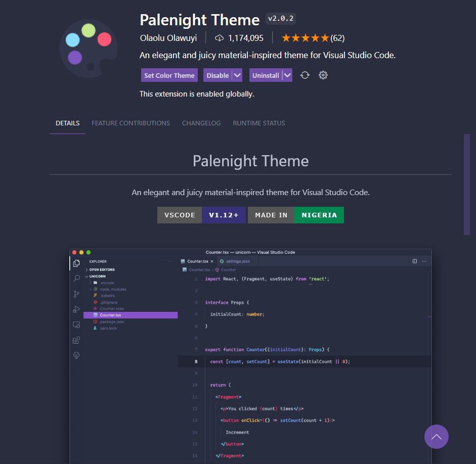Open the Run and Debug view
This screenshot has height=464, width=476.
[x=76, y=309]
